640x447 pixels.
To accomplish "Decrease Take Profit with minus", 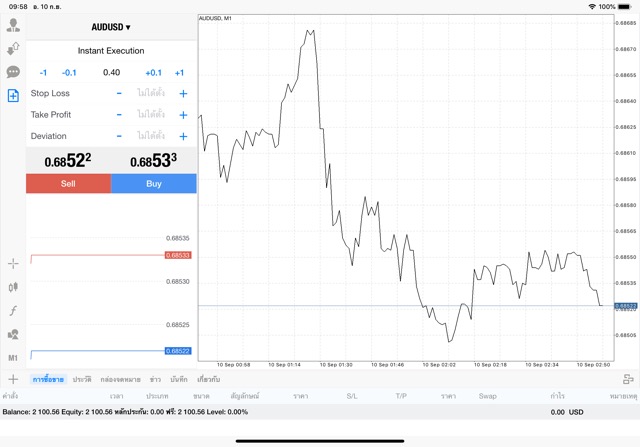I will coord(119,115).
